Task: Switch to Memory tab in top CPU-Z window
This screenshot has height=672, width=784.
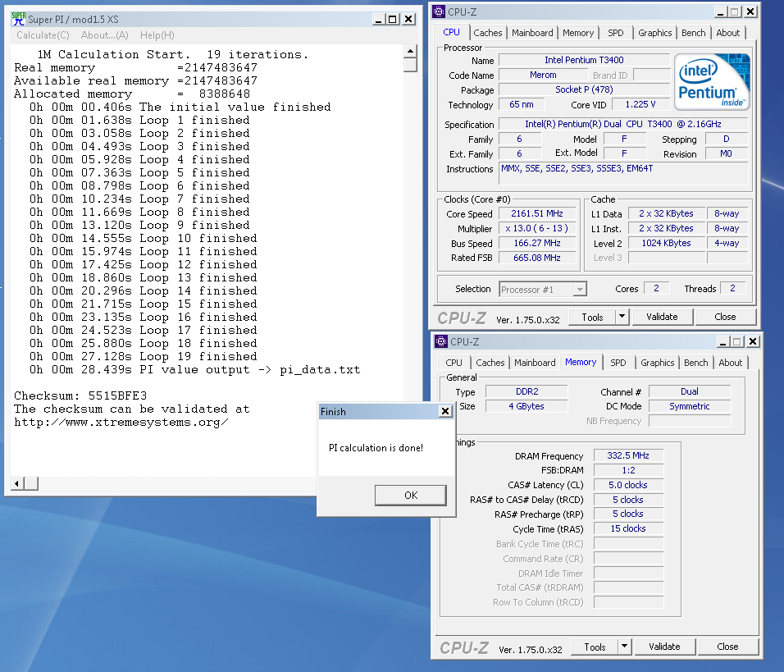Action: pyautogui.click(x=578, y=33)
